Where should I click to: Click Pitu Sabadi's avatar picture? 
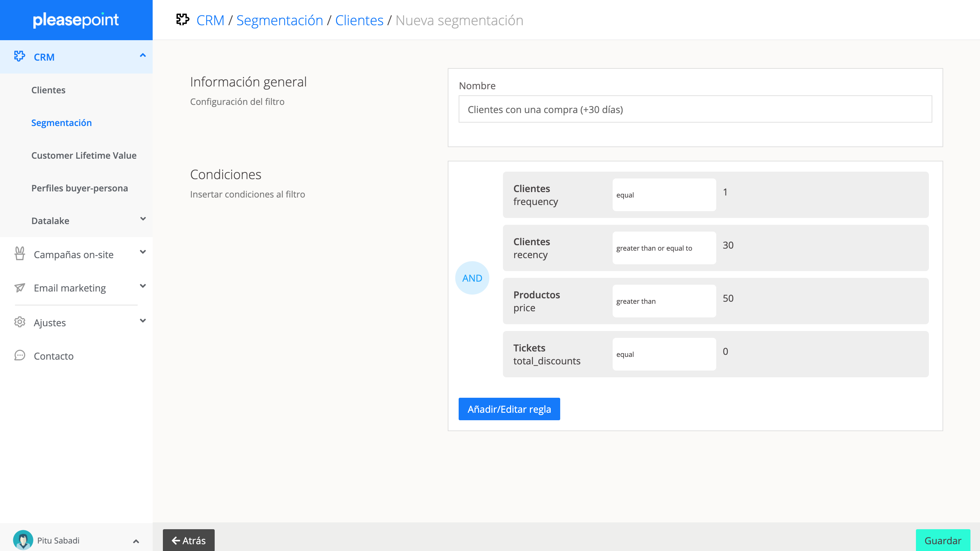coord(23,540)
